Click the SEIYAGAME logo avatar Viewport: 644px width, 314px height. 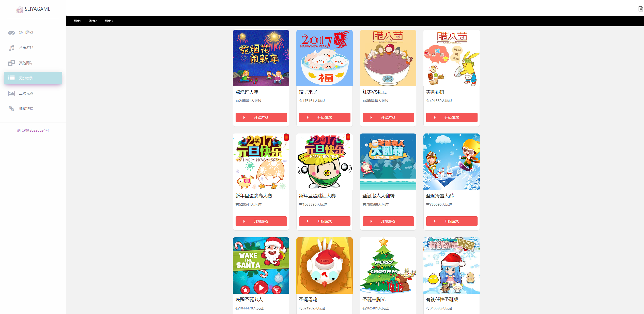click(x=20, y=10)
